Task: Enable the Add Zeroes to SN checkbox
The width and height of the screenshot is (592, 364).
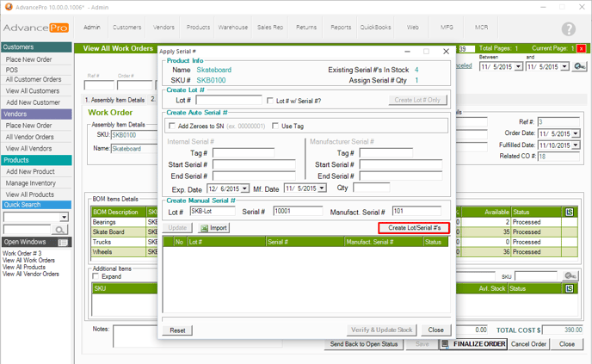Action: tap(172, 126)
